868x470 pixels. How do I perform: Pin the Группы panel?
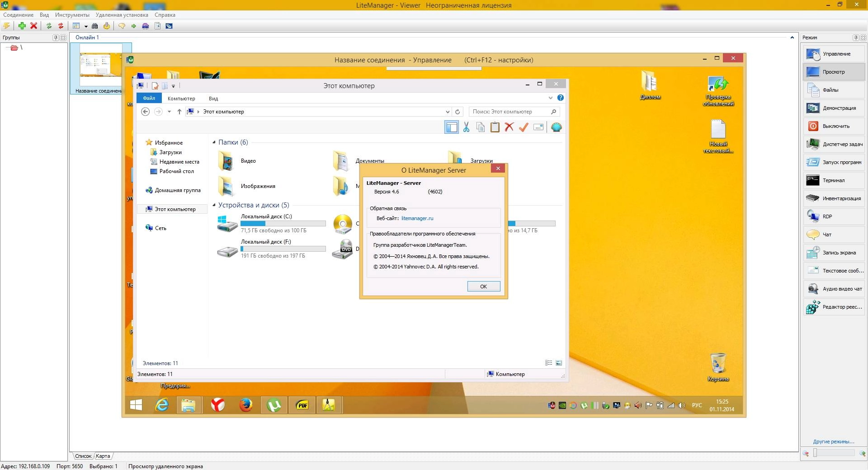[x=56, y=38]
